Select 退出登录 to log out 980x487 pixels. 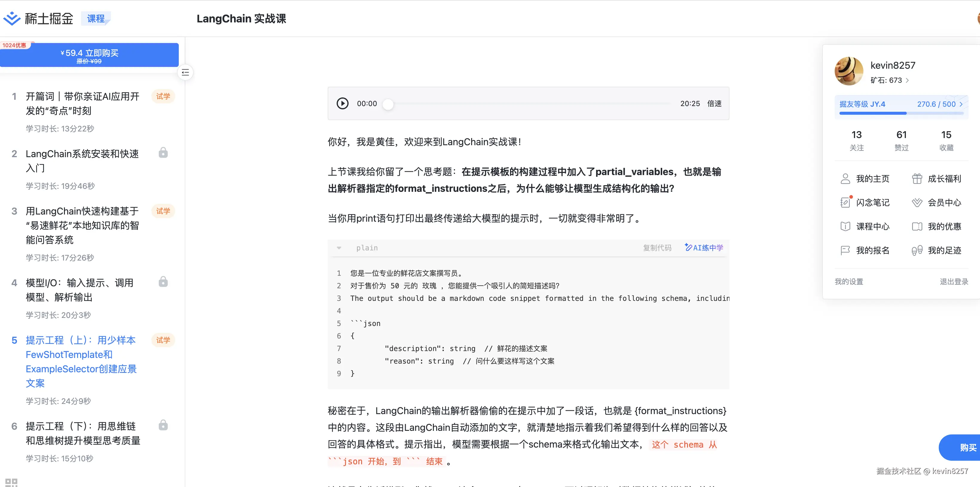pyautogui.click(x=953, y=281)
